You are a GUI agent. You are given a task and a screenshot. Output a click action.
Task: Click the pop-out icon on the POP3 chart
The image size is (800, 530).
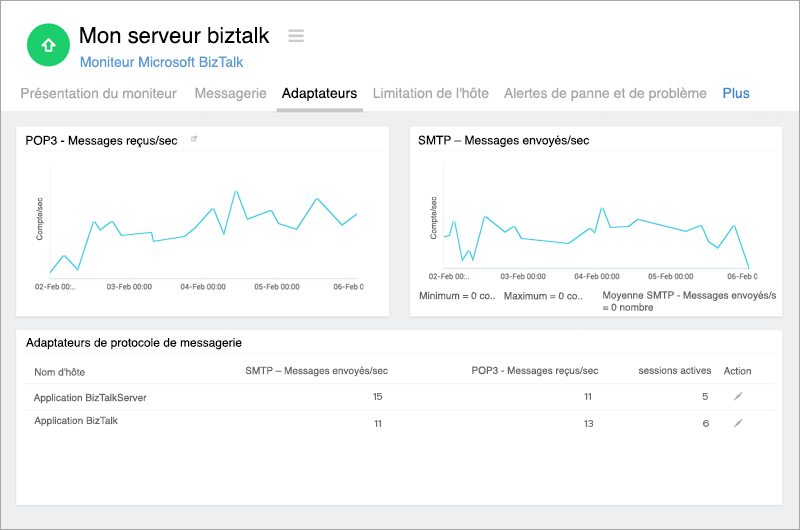[194, 140]
